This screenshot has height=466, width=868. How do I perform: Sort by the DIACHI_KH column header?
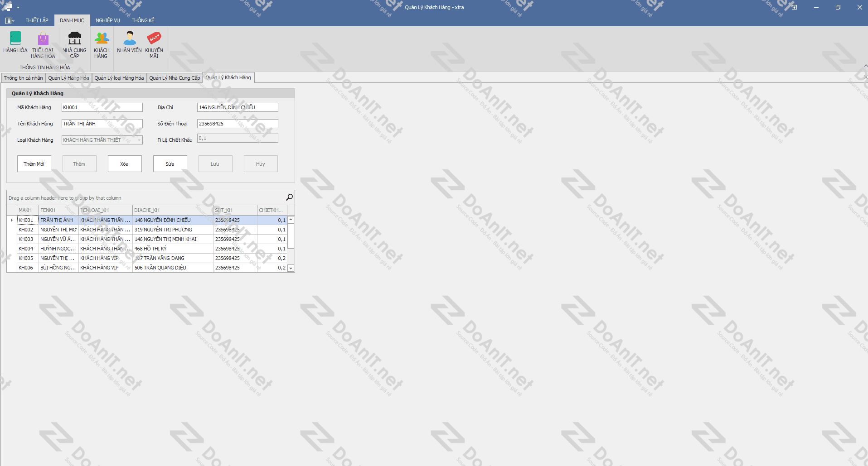(173, 210)
